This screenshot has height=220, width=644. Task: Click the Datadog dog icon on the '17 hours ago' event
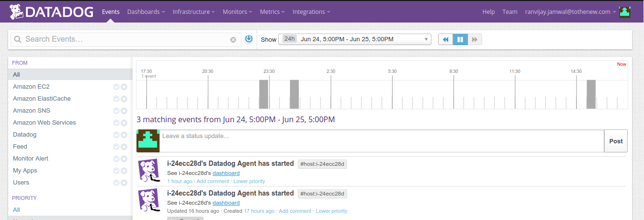(149, 200)
